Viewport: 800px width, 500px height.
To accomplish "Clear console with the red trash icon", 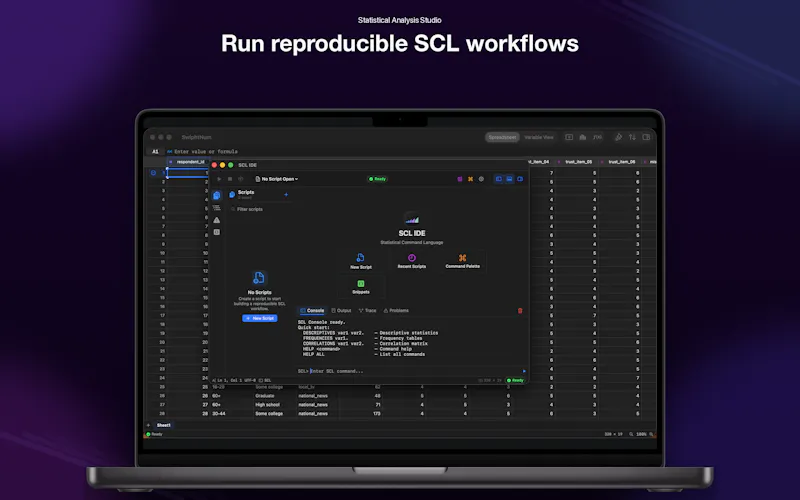I will pos(520,311).
